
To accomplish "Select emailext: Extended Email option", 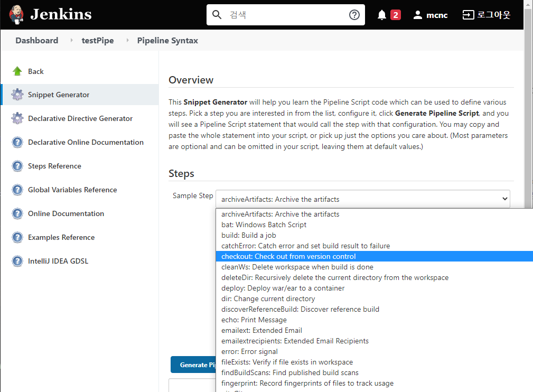I will (374, 330).
